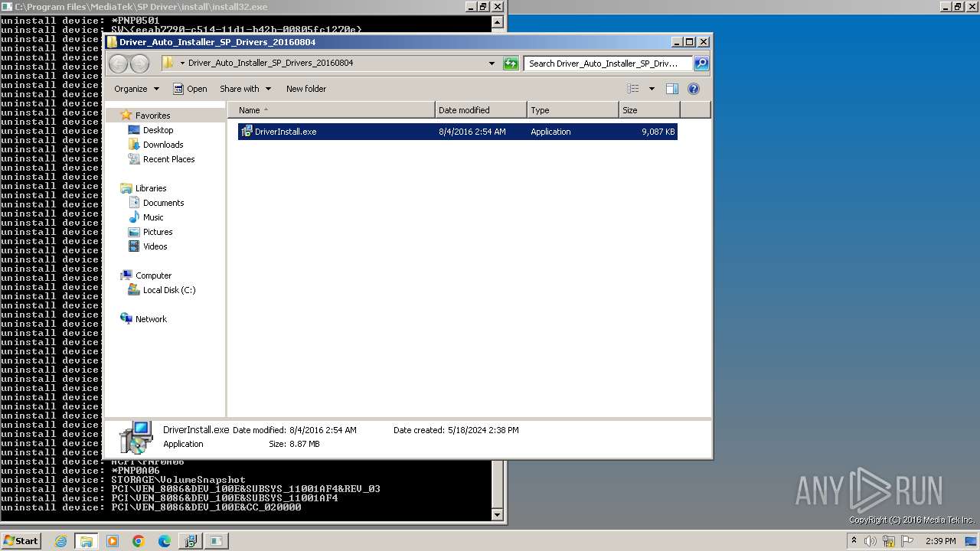The image size is (980, 551).
Task: Click the green Refresh button
Action: pyautogui.click(x=511, y=64)
